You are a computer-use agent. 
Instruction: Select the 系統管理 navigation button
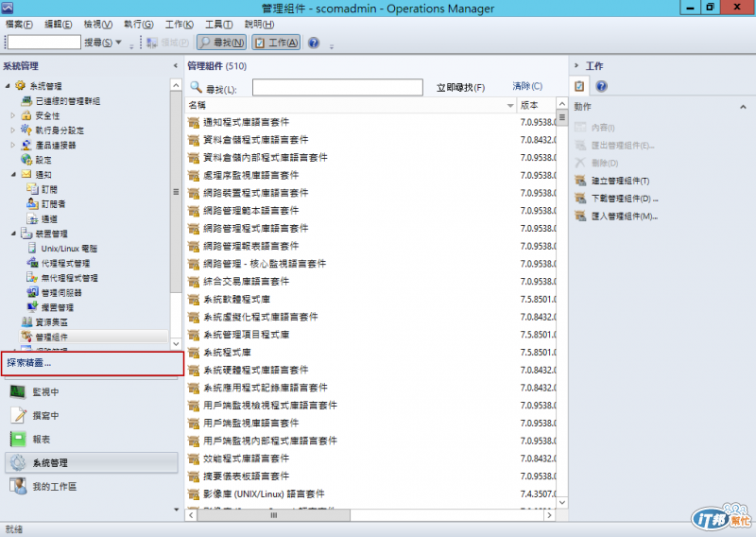pos(92,462)
